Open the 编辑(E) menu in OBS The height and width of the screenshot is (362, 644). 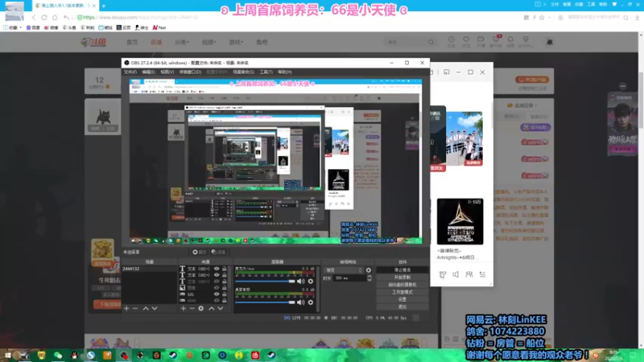pyautogui.click(x=148, y=72)
